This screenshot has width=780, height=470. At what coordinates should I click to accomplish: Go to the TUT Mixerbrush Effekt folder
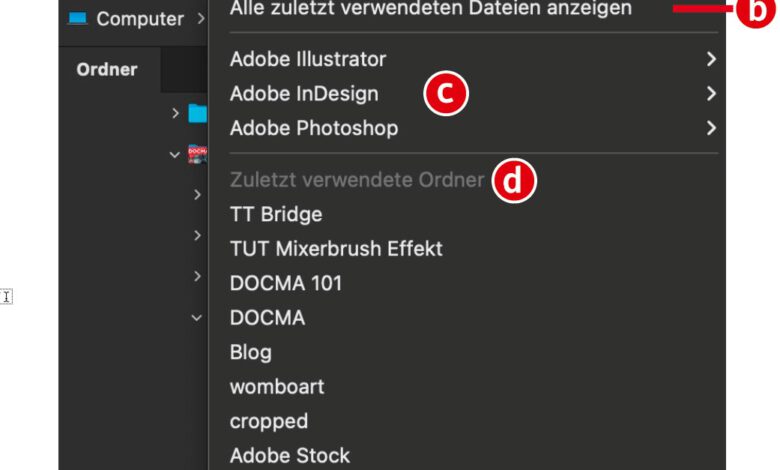pyautogui.click(x=336, y=249)
